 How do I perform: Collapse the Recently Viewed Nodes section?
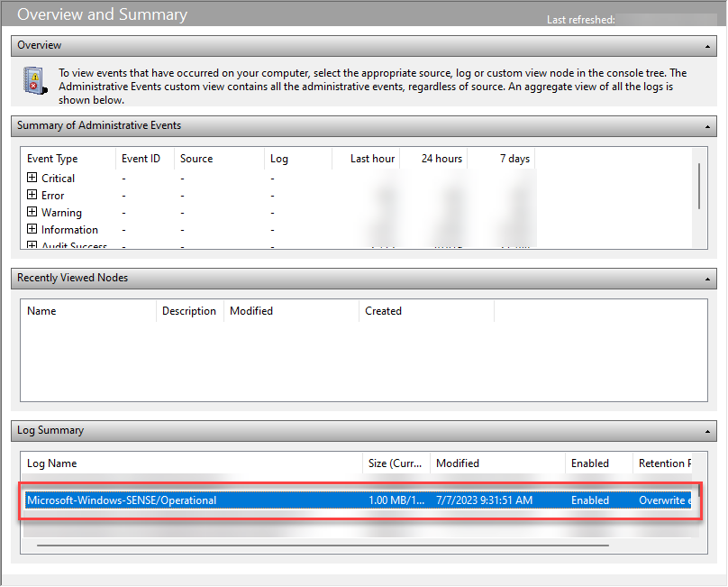[x=708, y=278]
